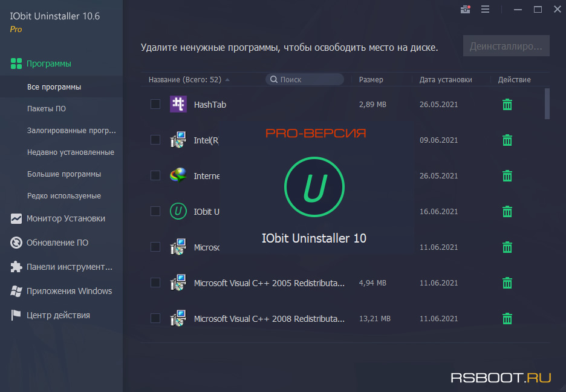Click the puzzle piece toolbar icon
This screenshot has height=392, width=566.
16,267
